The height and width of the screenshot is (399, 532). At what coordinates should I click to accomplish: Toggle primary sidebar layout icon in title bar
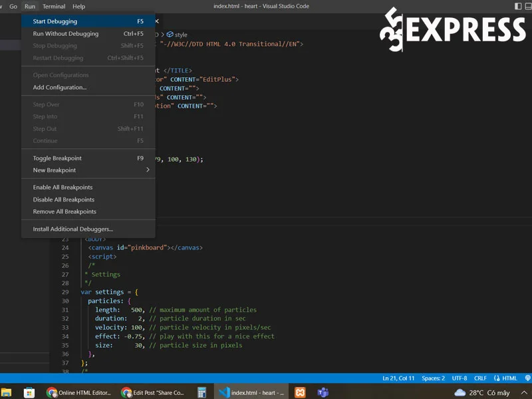pos(518,6)
